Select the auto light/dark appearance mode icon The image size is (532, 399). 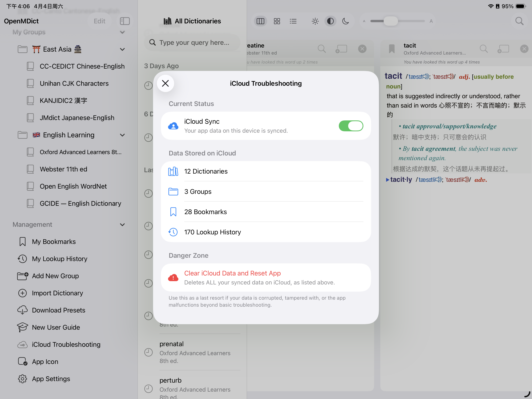tap(330, 21)
